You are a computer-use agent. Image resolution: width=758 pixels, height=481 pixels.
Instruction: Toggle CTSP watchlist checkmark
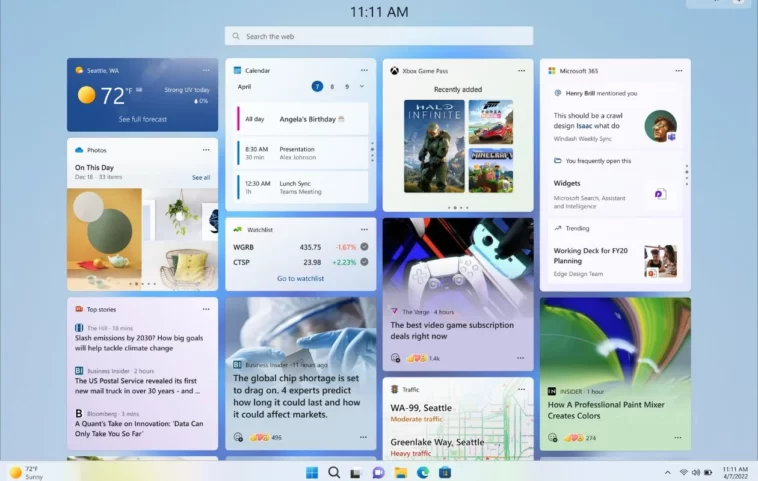pyautogui.click(x=364, y=262)
